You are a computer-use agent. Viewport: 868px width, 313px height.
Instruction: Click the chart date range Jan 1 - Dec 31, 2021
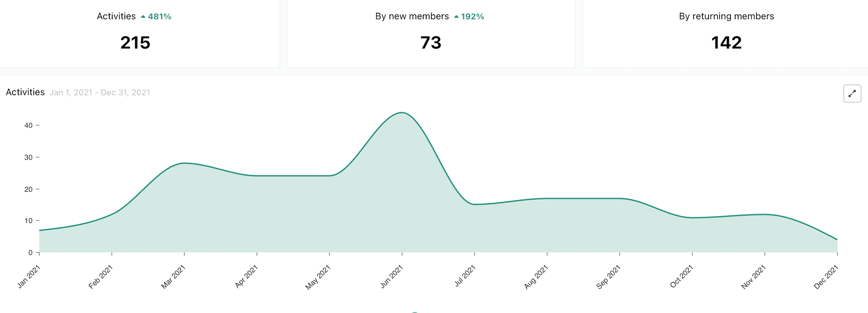pos(100,92)
